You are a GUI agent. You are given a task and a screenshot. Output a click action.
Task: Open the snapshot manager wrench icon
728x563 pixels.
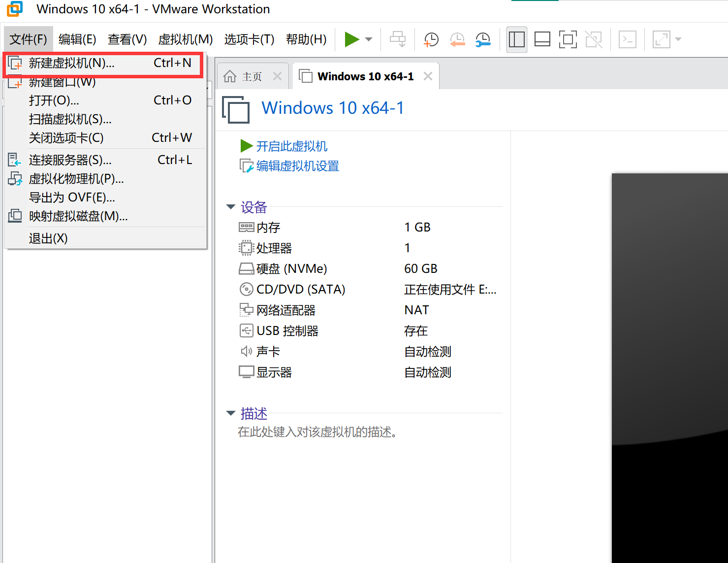(x=483, y=39)
